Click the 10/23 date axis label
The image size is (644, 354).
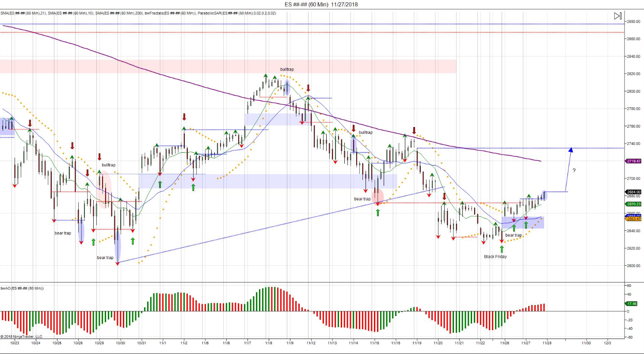15,343
